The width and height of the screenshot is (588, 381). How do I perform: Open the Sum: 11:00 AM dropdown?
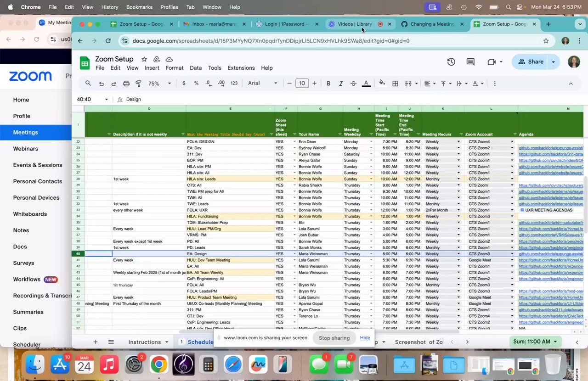(x=535, y=342)
